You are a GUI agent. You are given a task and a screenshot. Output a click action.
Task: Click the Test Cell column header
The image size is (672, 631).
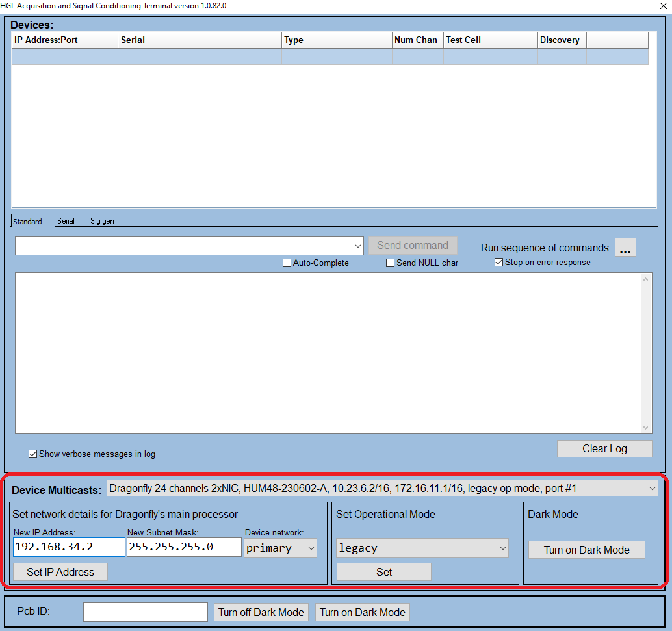point(491,40)
